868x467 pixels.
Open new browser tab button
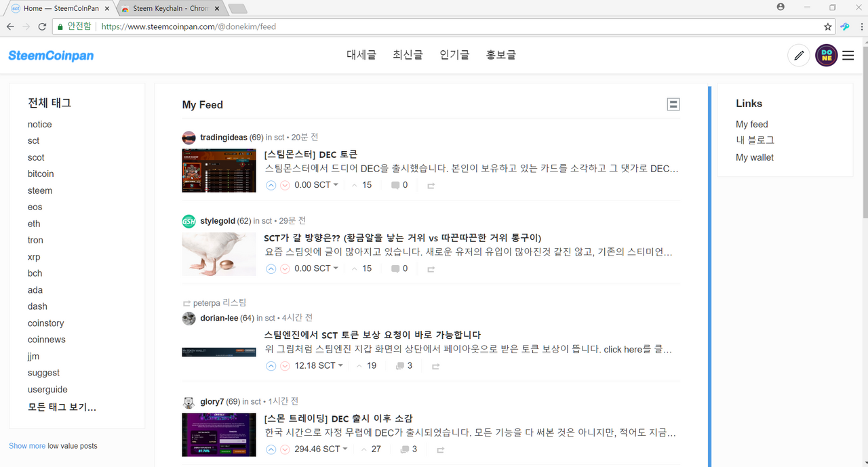pos(238,9)
